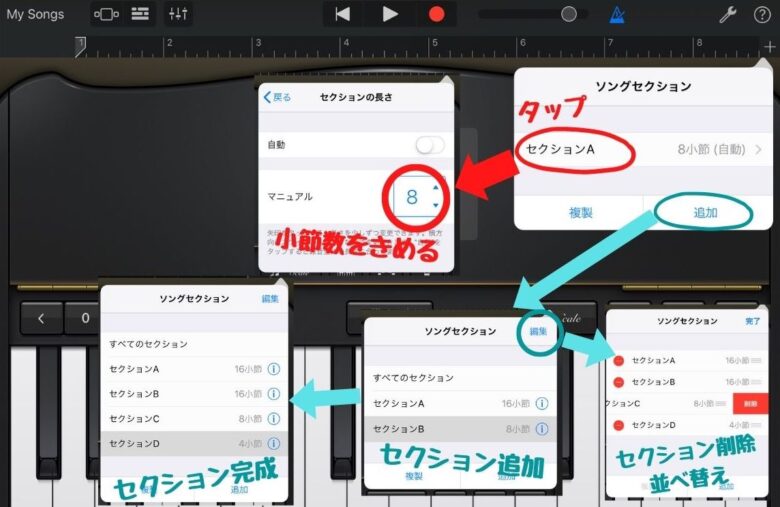
Task: Start recording with the red record button
Action: (x=436, y=14)
